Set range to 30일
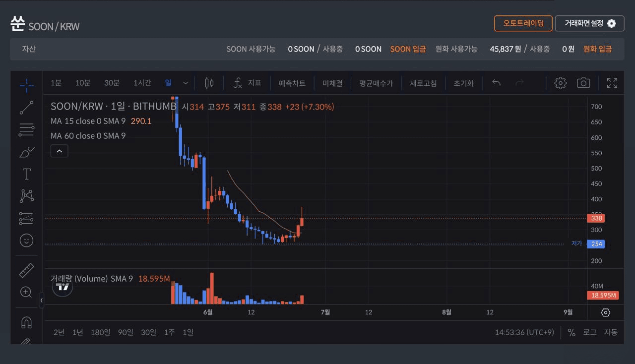Screen dimensions: 635x364 point(149,332)
